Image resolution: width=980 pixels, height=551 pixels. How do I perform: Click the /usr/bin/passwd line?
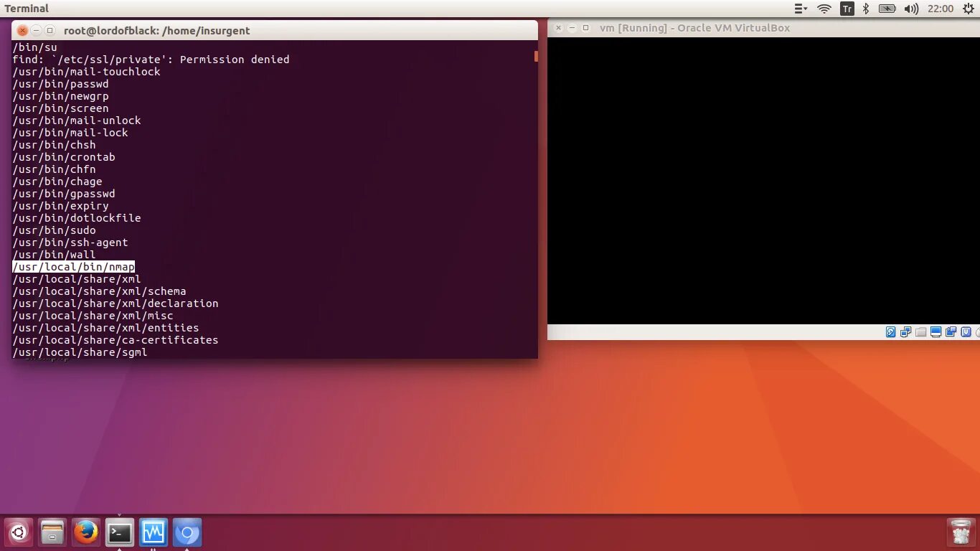pos(60,84)
